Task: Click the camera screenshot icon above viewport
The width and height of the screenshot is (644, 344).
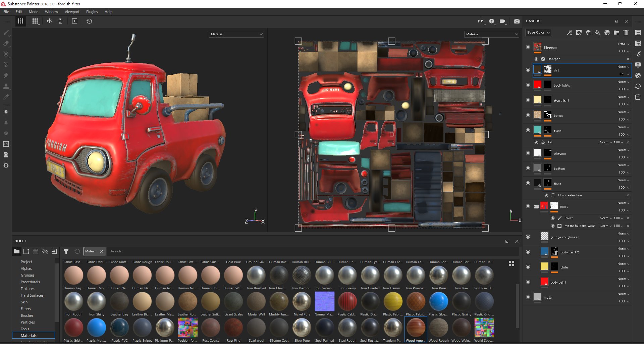Action: [517, 21]
